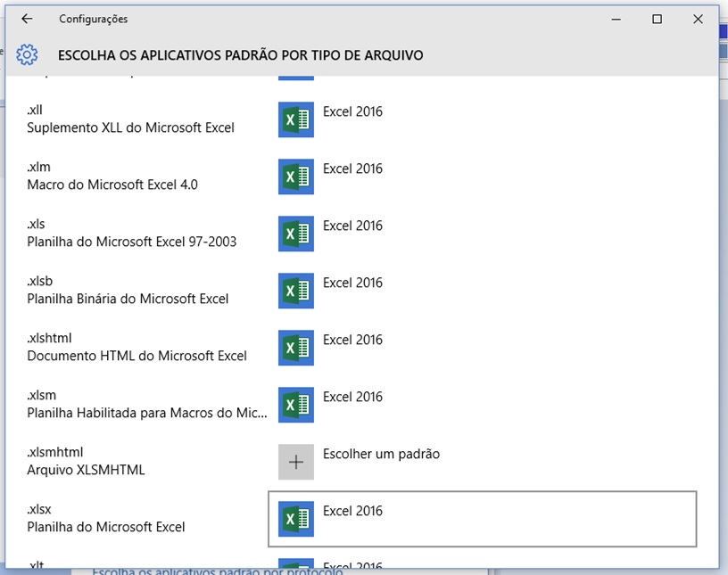Close the Configurações window
Viewport: 728px width, 575px height.
pos(698,19)
